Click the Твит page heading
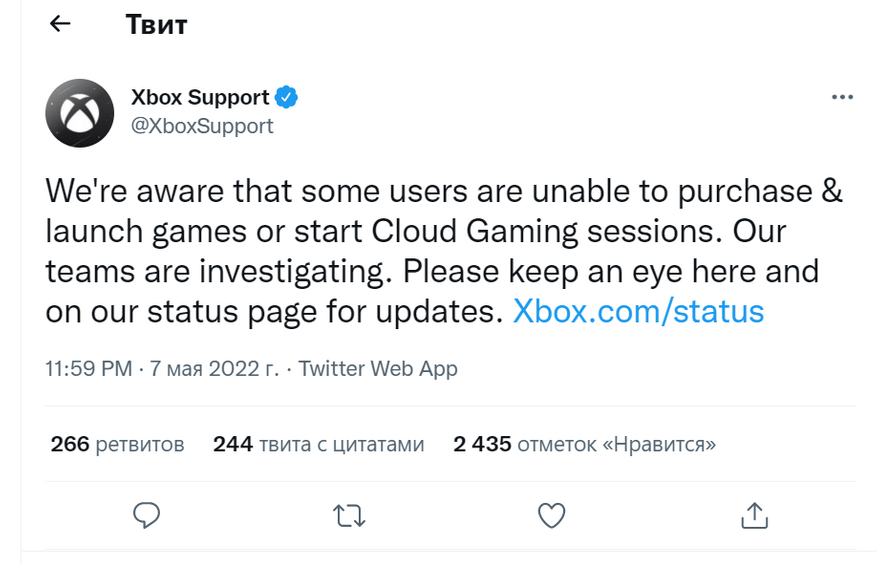The width and height of the screenshot is (877, 565). point(156,25)
